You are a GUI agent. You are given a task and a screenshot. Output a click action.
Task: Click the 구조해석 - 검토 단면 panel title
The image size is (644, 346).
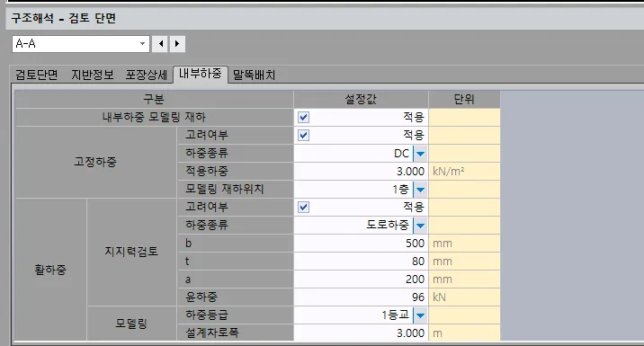click(x=63, y=18)
